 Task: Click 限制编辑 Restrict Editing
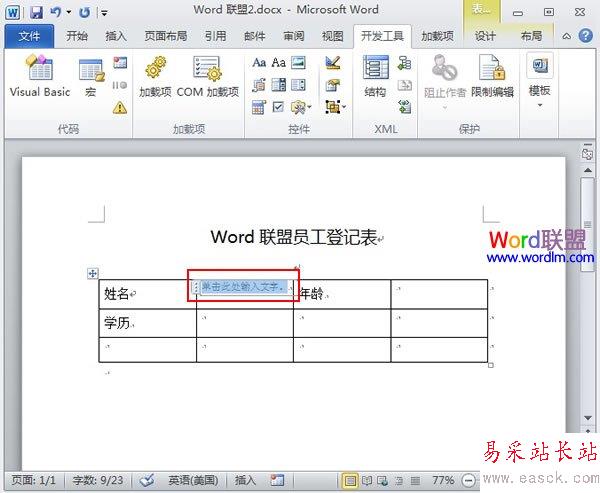click(492, 76)
